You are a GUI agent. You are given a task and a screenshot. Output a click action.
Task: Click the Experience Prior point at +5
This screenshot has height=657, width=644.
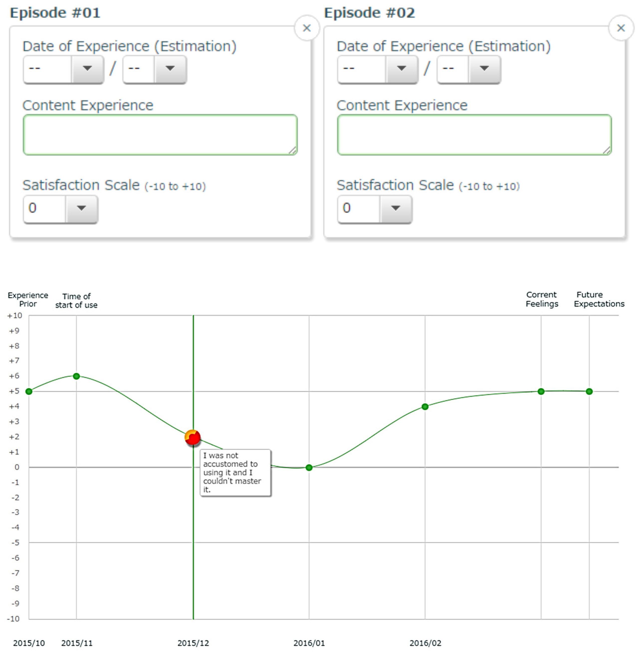point(29,391)
